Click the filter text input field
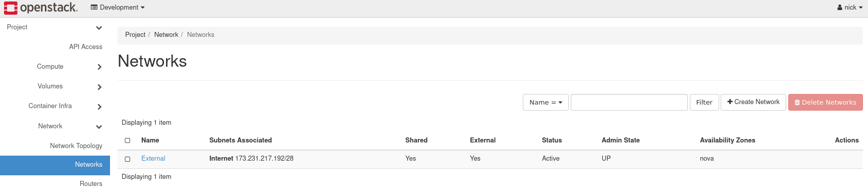The width and height of the screenshot is (868, 194). coord(629,102)
